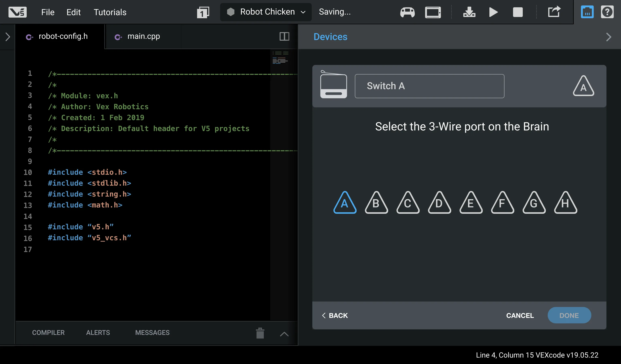
Task: Select 3-Wire port H
Action: [565, 203]
